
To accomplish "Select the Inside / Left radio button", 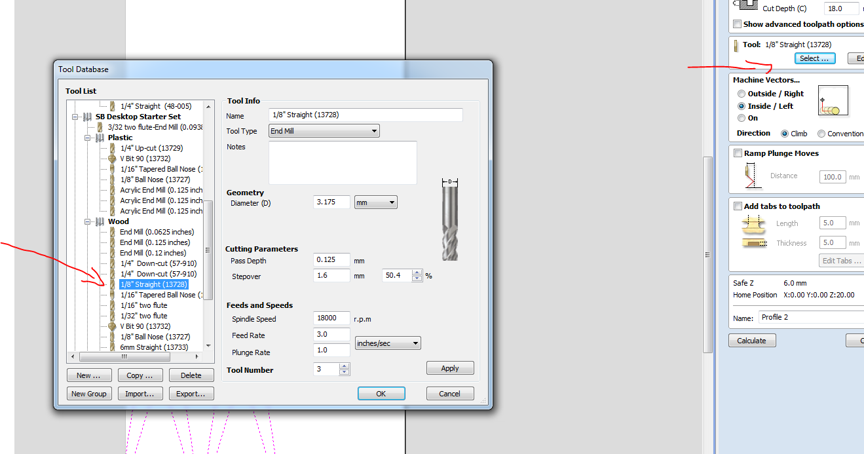I will (741, 106).
